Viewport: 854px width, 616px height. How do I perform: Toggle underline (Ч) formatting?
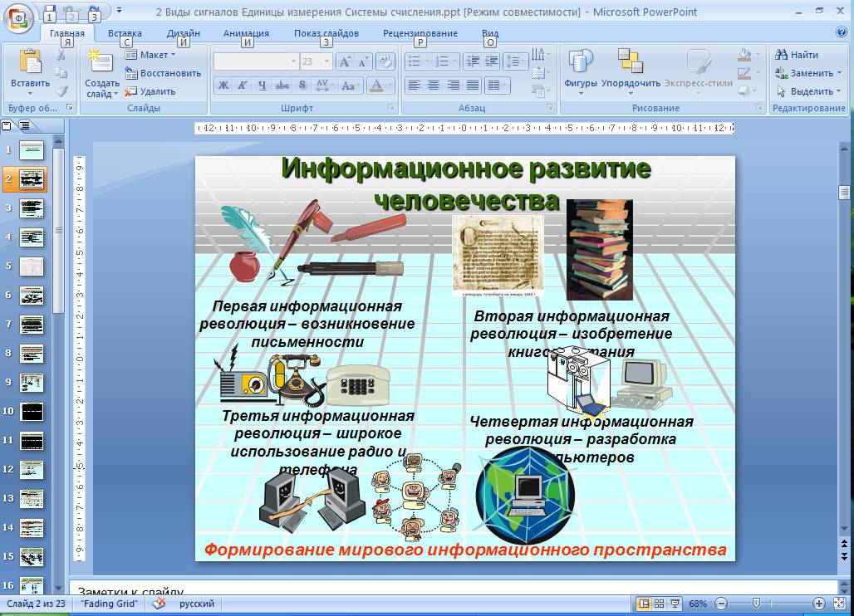(x=263, y=85)
